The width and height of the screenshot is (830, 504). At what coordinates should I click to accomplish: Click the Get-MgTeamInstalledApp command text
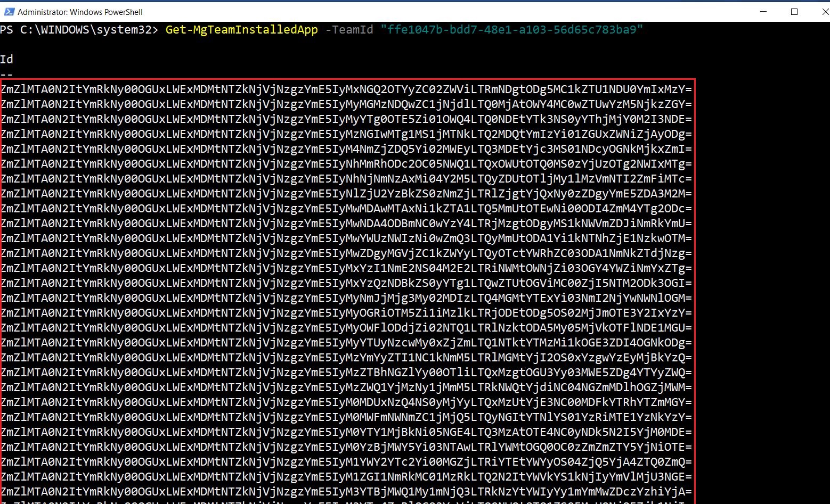tap(241, 30)
